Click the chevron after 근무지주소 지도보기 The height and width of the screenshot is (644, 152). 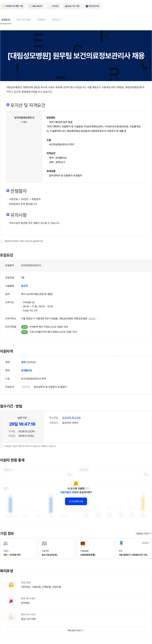pyautogui.click(x=97, y=319)
